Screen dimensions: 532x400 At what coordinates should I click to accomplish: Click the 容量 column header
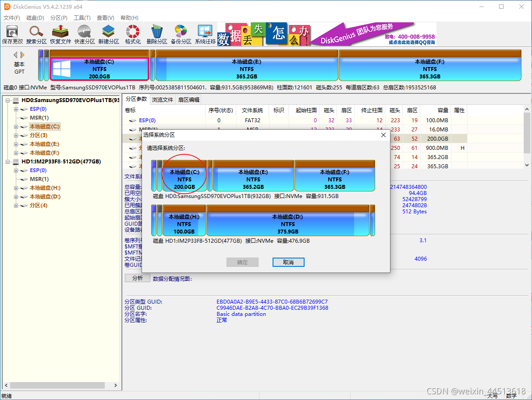pyautogui.click(x=436, y=110)
